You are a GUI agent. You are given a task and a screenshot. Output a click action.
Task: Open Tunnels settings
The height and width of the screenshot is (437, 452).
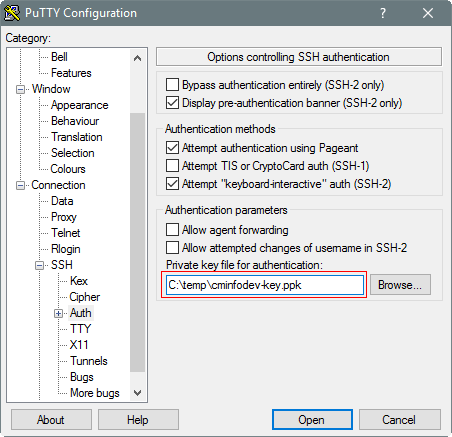tap(89, 361)
